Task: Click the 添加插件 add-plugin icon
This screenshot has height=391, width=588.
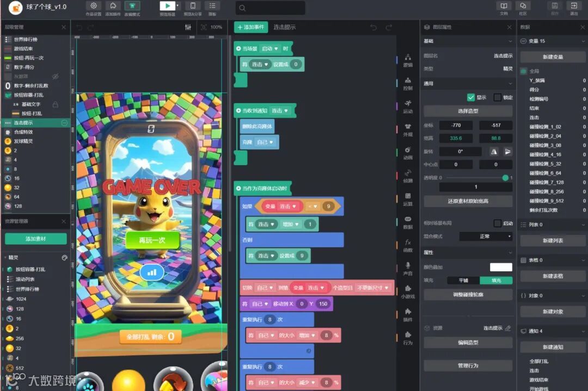Action: pyautogui.click(x=113, y=6)
